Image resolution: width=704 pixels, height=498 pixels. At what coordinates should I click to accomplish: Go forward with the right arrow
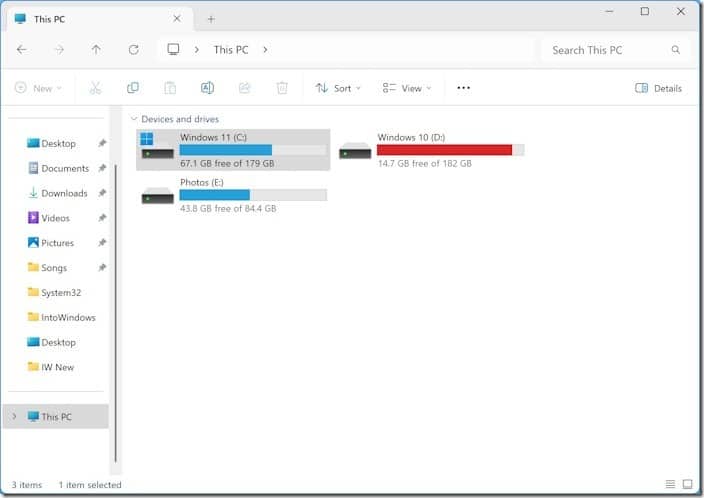[x=59, y=50]
